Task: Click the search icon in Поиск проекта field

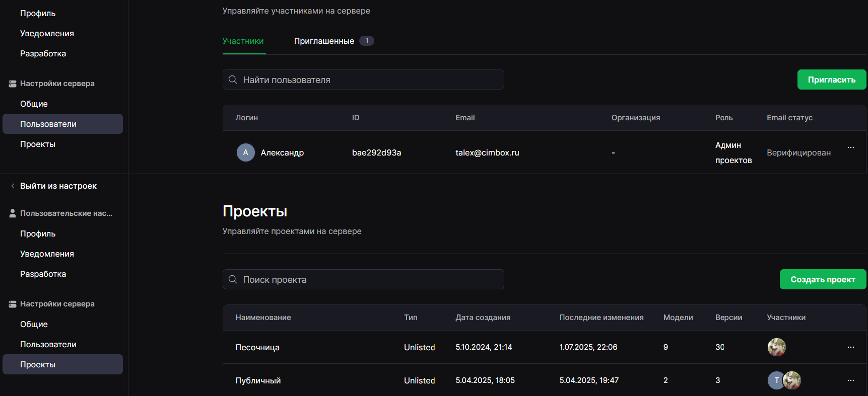Action: click(233, 280)
